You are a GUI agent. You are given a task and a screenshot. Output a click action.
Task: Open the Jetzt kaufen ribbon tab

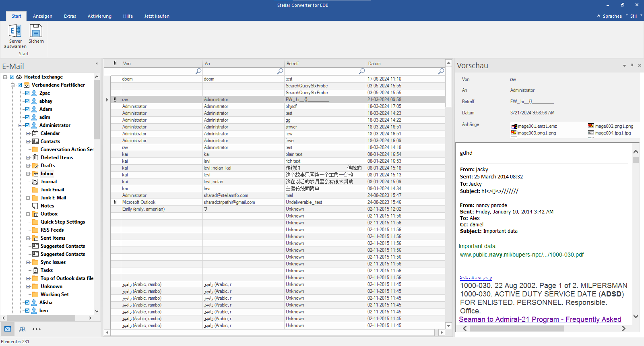click(157, 16)
